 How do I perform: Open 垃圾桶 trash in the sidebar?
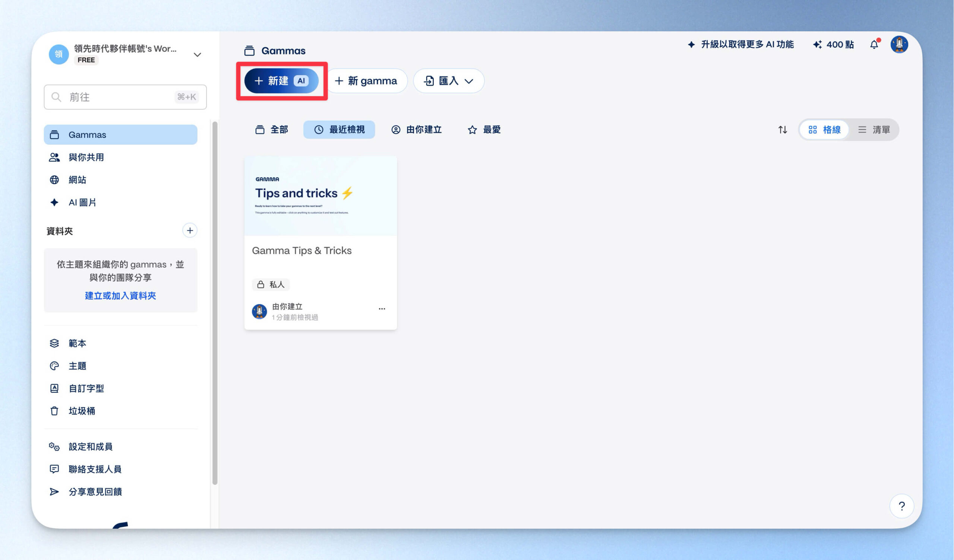[81, 411]
